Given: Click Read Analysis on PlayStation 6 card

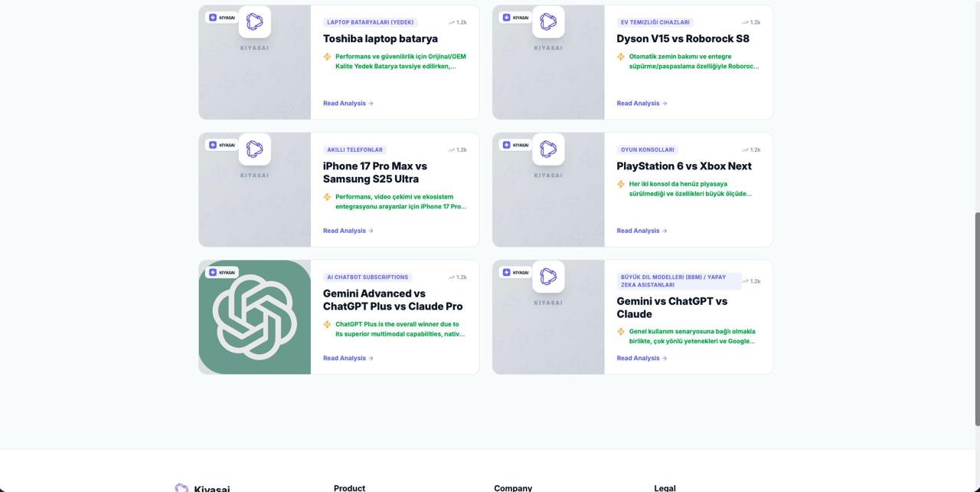Looking at the screenshot, I should click(642, 230).
